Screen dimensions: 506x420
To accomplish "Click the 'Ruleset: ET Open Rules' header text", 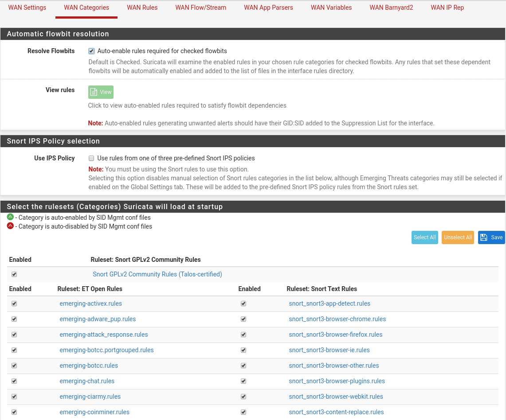I will coord(90,289).
